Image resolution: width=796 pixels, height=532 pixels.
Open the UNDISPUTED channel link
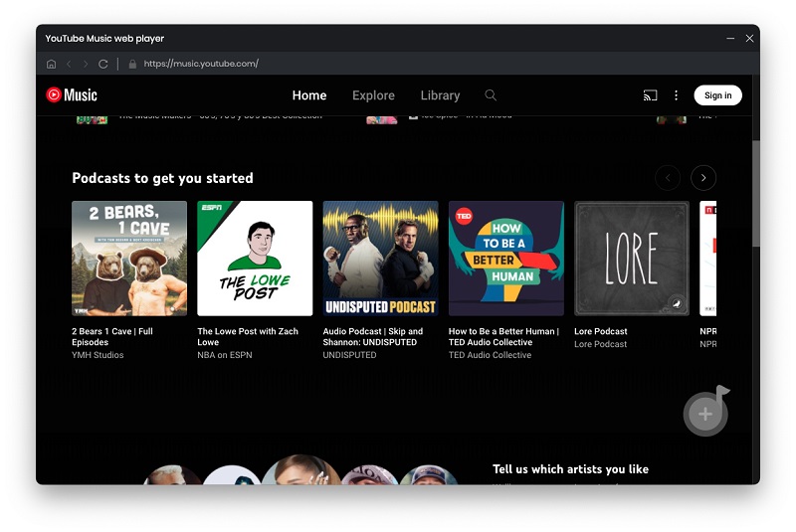pos(349,355)
